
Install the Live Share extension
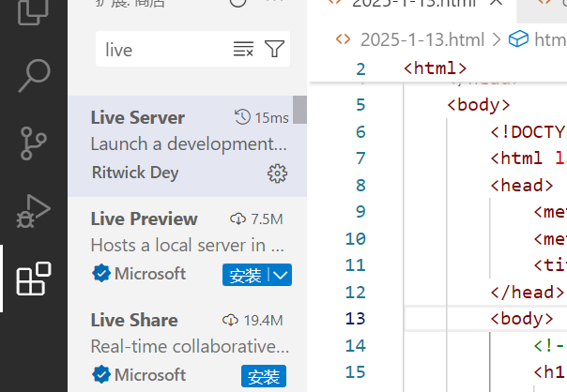(x=264, y=376)
